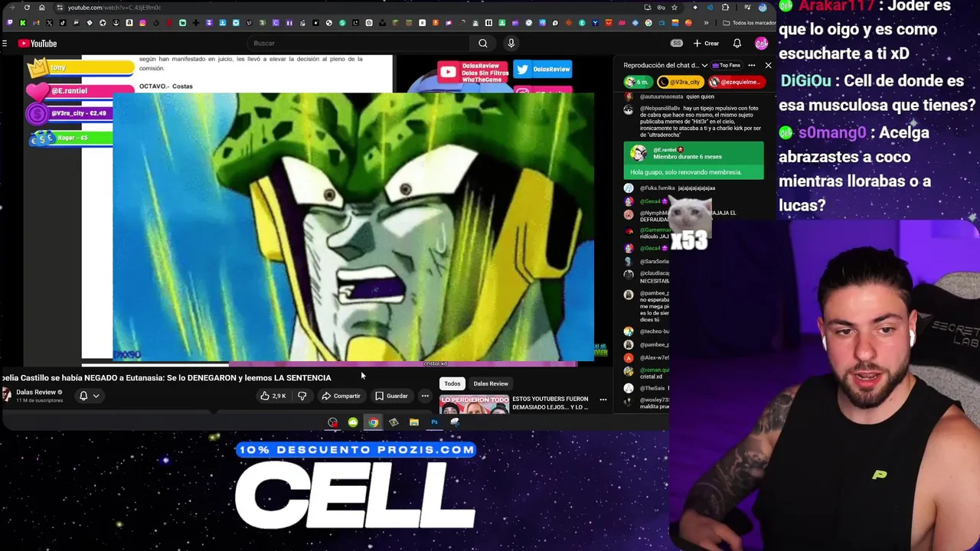Open the LO PERDIERON TODO video thumbnail
The height and width of the screenshot is (551, 980).
(x=475, y=404)
